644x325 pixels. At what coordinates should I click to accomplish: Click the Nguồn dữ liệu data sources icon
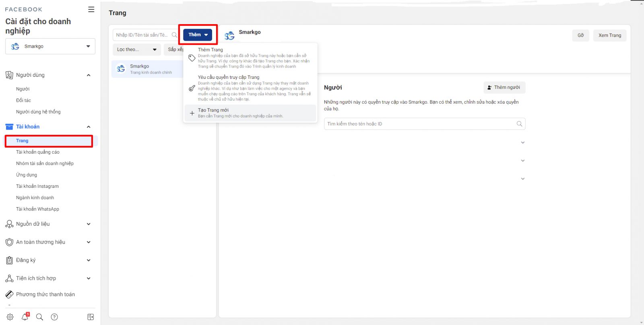click(9, 224)
